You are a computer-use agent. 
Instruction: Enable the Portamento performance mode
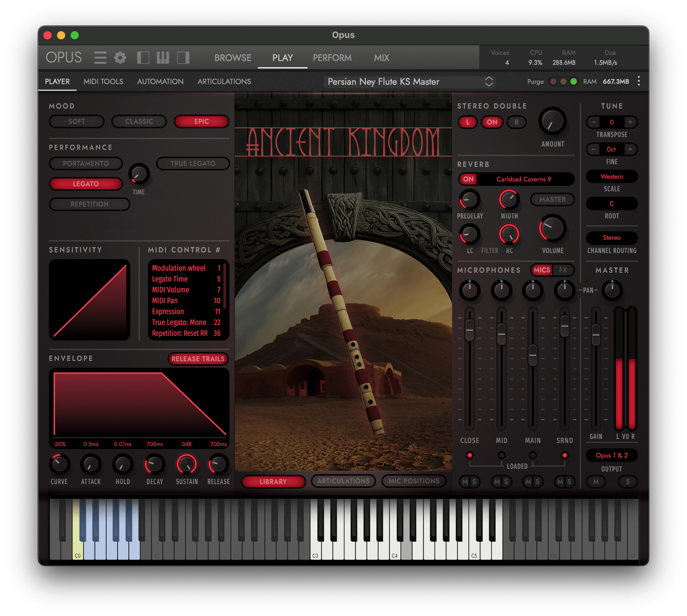pyautogui.click(x=86, y=163)
